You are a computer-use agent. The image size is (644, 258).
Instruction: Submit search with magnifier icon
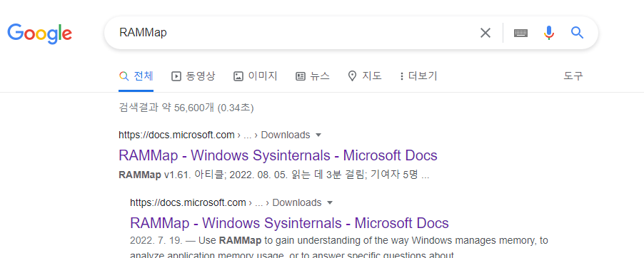(x=578, y=32)
